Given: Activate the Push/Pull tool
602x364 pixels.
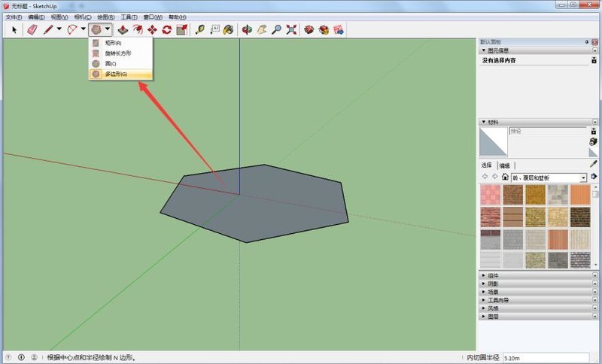Looking at the screenshot, I should click(122, 30).
